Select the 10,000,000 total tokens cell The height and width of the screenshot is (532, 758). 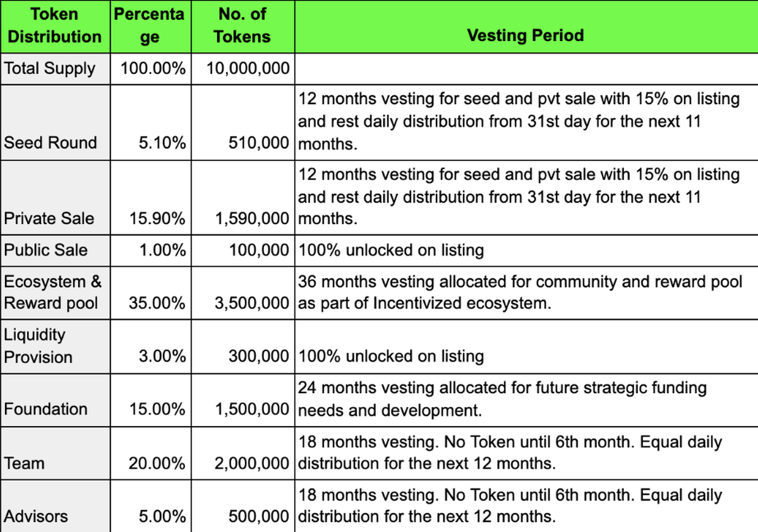pyautogui.click(x=248, y=68)
